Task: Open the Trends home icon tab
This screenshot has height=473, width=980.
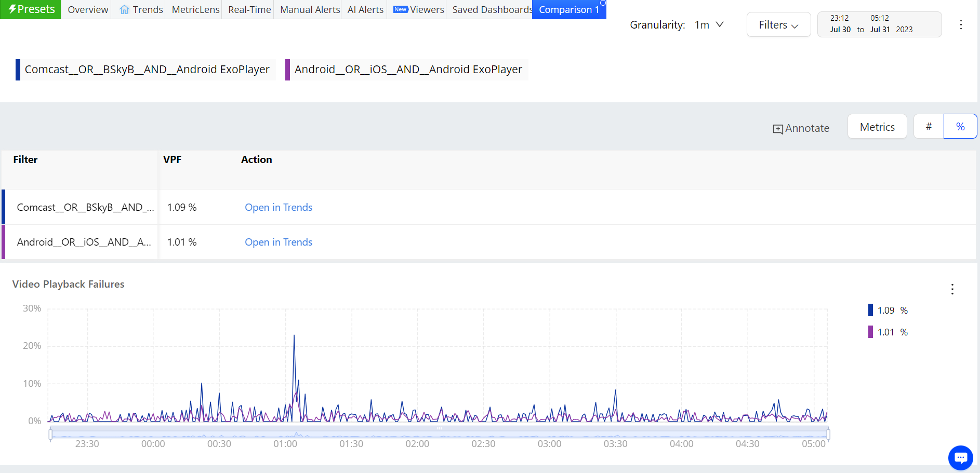Action: pos(125,10)
